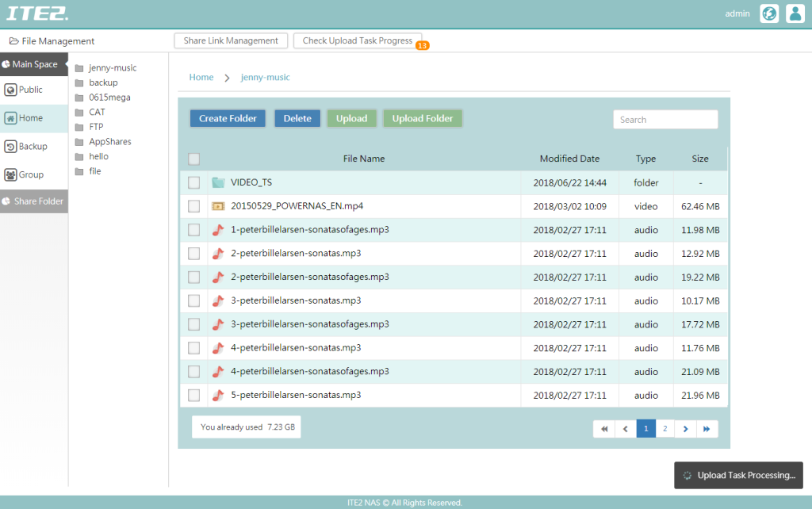This screenshot has height=509, width=812.
Task: Click the audio note icon beside 1-peterbillelarsen-sonatasofages.mp3
Action: click(x=216, y=231)
